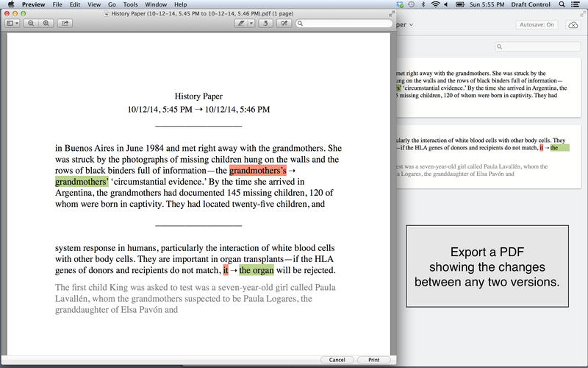Click the battery status icon

point(460,4)
